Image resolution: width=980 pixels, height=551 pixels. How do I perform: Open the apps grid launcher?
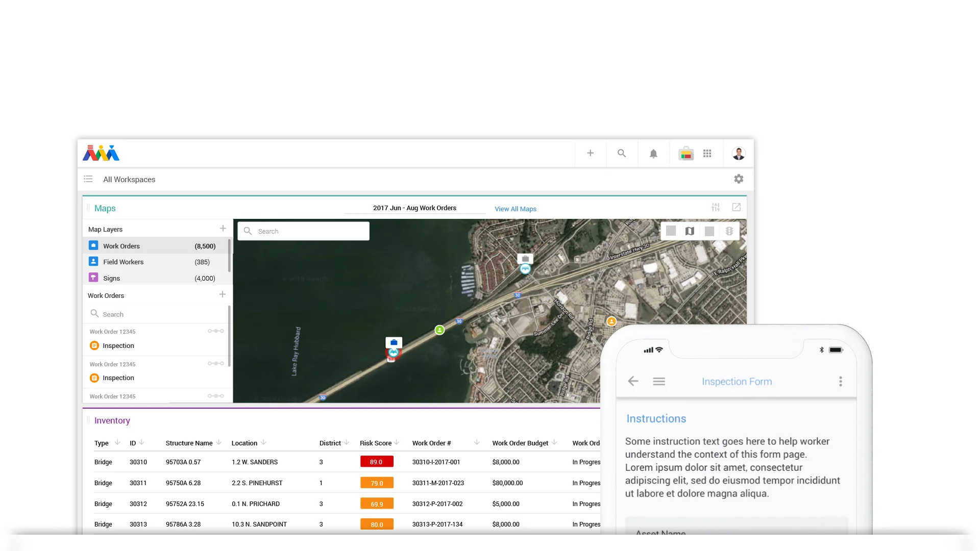(707, 153)
